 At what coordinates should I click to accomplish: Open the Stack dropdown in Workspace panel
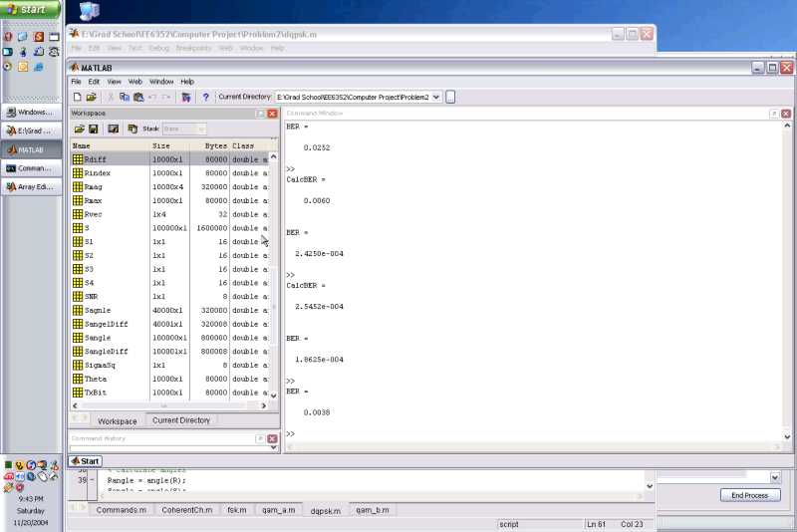pyautogui.click(x=201, y=130)
